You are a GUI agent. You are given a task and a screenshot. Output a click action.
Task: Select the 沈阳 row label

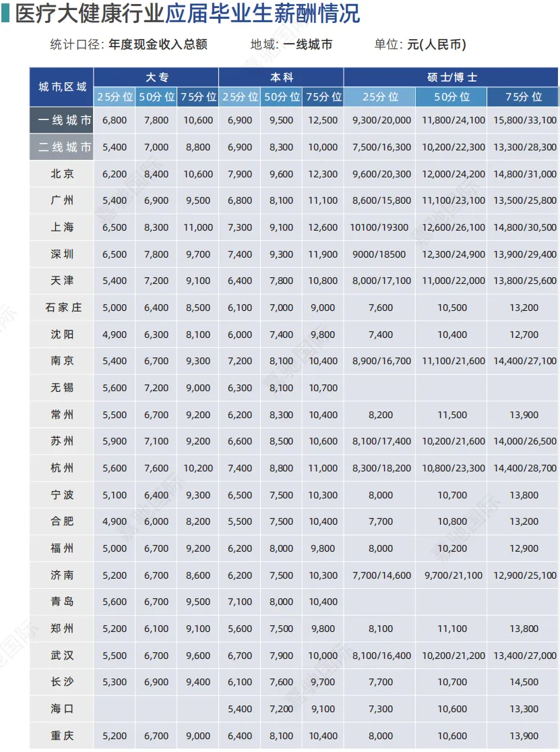coord(62,334)
